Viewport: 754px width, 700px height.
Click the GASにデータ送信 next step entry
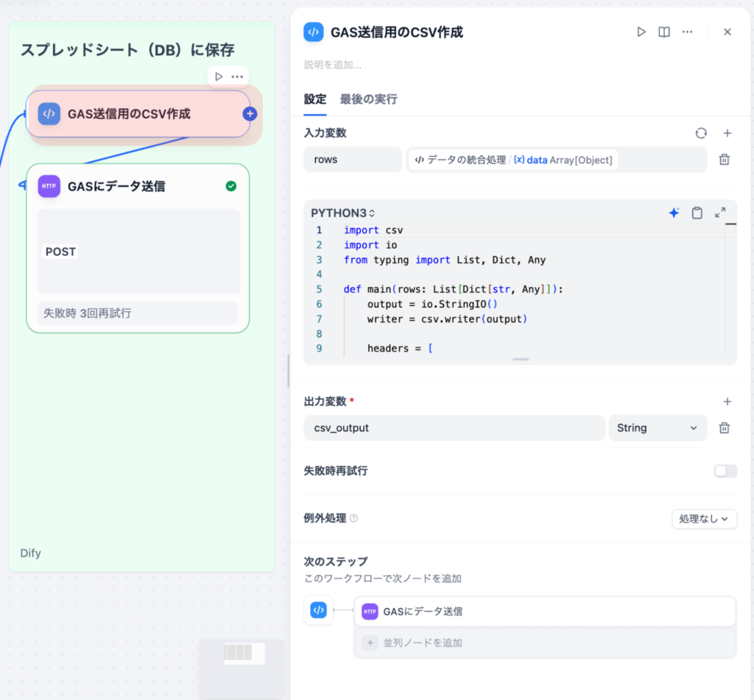click(x=545, y=611)
